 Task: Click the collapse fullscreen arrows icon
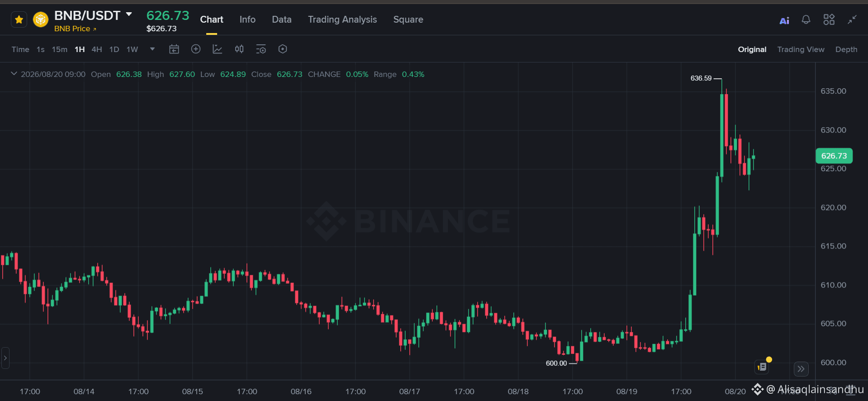click(852, 19)
